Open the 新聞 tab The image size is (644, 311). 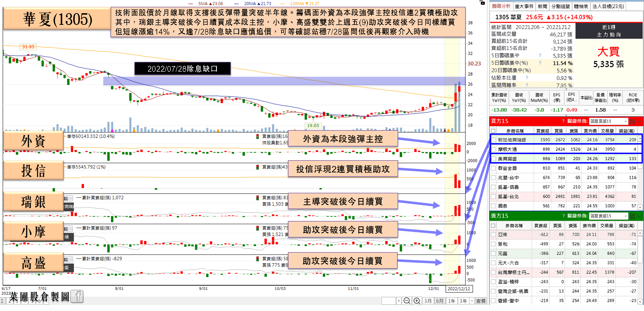pyautogui.click(x=542, y=6)
